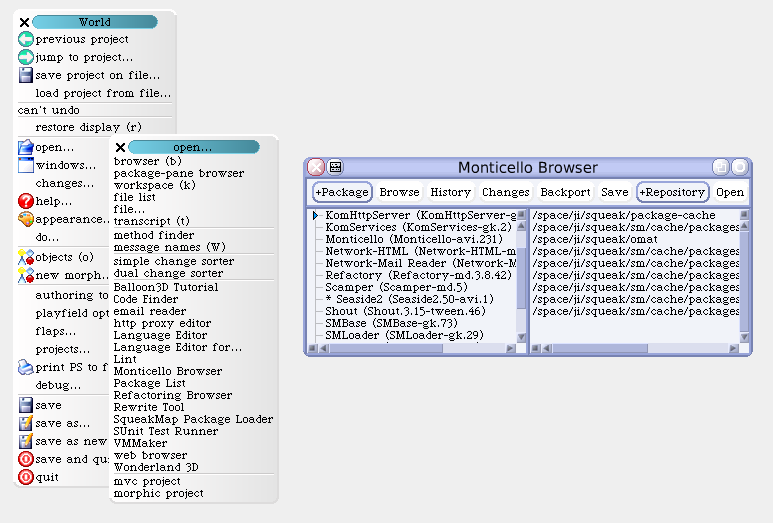The image size is (773, 523).
Task: Click the save as... pencil icon
Action: pos(26,423)
